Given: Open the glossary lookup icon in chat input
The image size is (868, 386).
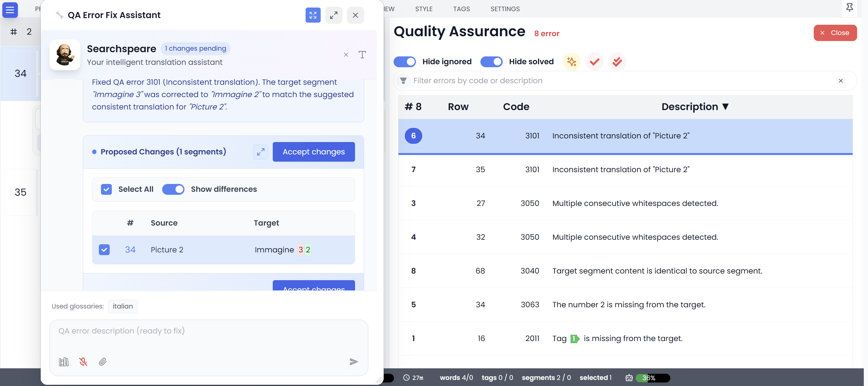Looking at the screenshot, I should pyautogui.click(x=63, y=362).
